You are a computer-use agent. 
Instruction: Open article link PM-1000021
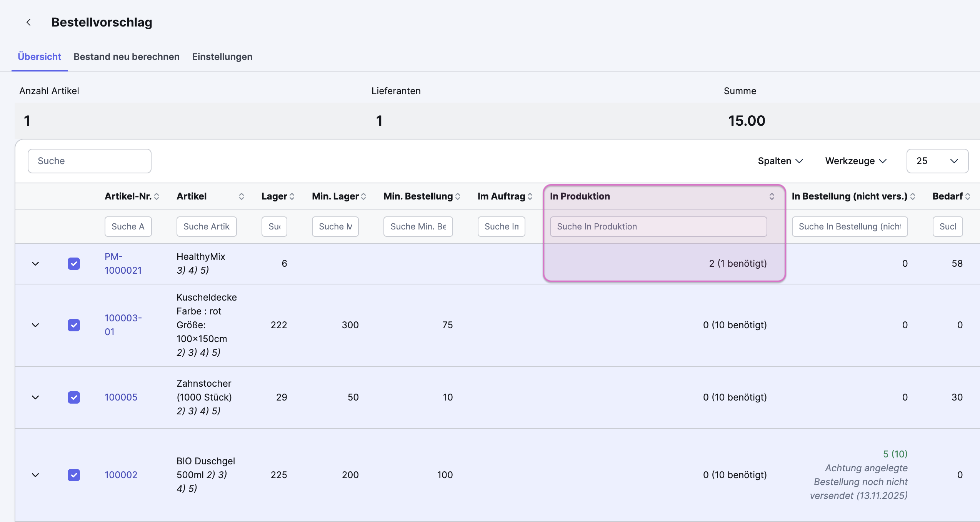(123, 263)
